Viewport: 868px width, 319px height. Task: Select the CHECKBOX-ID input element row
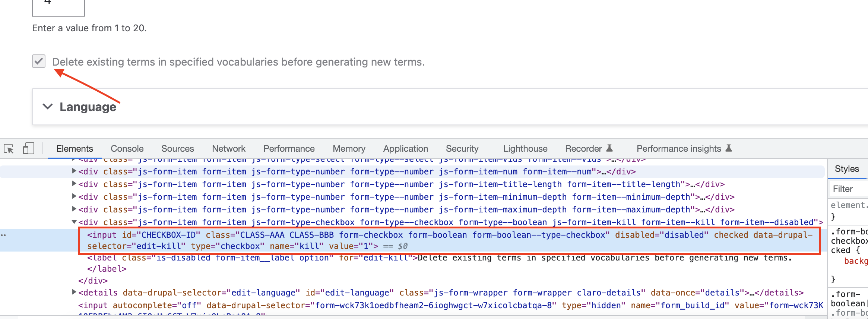[261, 240]
